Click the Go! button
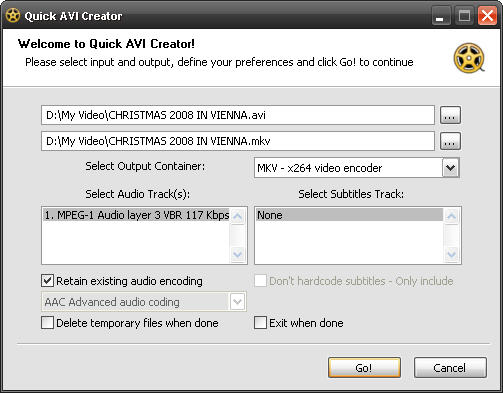 (364, 368)
